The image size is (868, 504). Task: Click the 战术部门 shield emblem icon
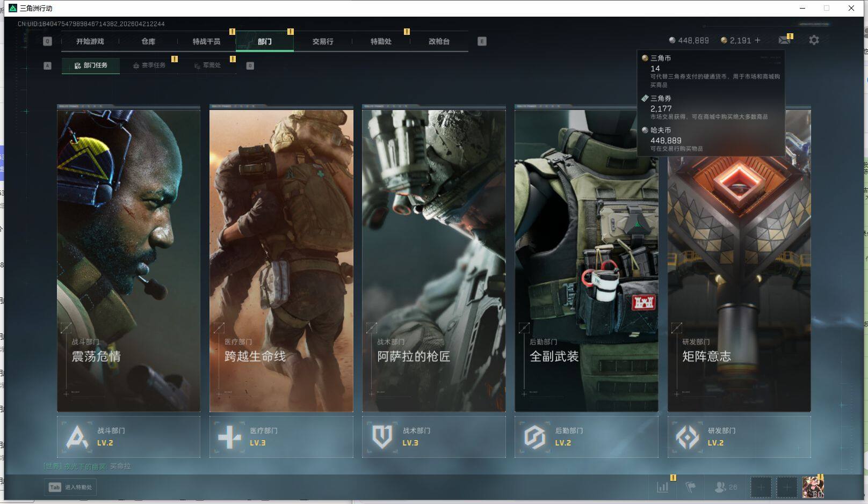pyautogui.click(x=382, y=437)
